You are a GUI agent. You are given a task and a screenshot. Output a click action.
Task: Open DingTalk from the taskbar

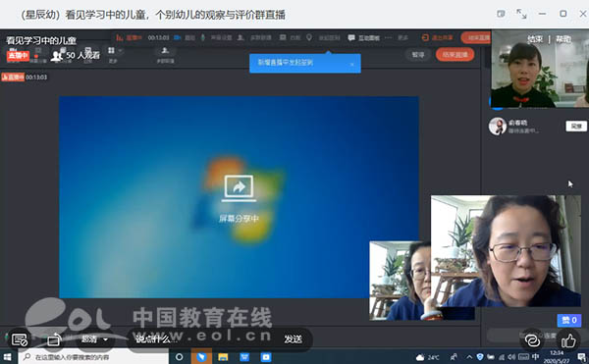[x=201, y=357]
